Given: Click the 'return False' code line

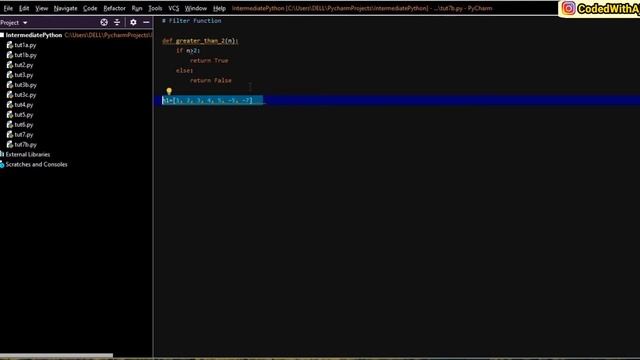Looking at the screenshot, I should 211,80.
